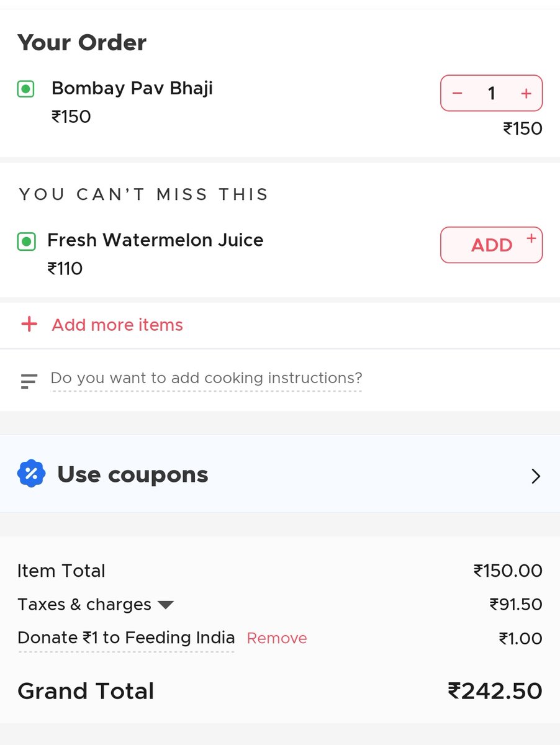This screenshot has height=745, width=560.
Task: Tap the blue coupon percent badge icon
Action: 32,474
